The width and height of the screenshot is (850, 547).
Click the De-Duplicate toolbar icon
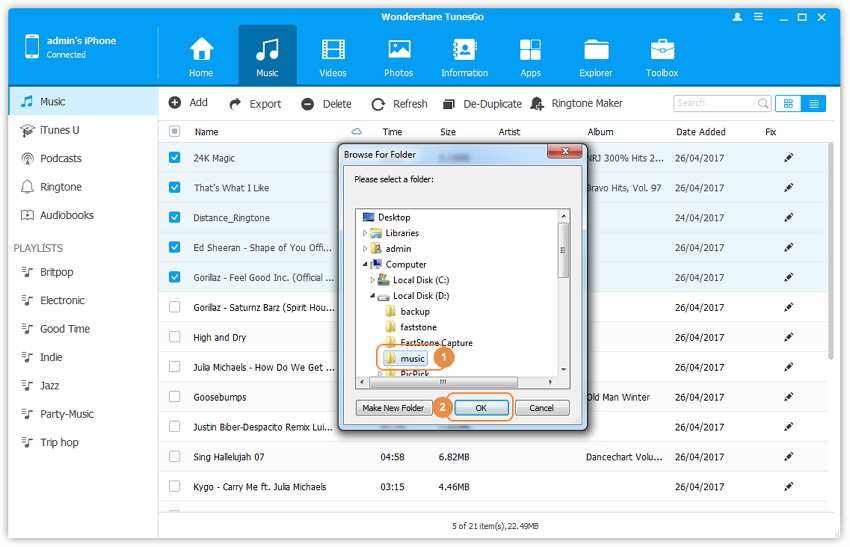pyautogui.click(x=450, y=104)
